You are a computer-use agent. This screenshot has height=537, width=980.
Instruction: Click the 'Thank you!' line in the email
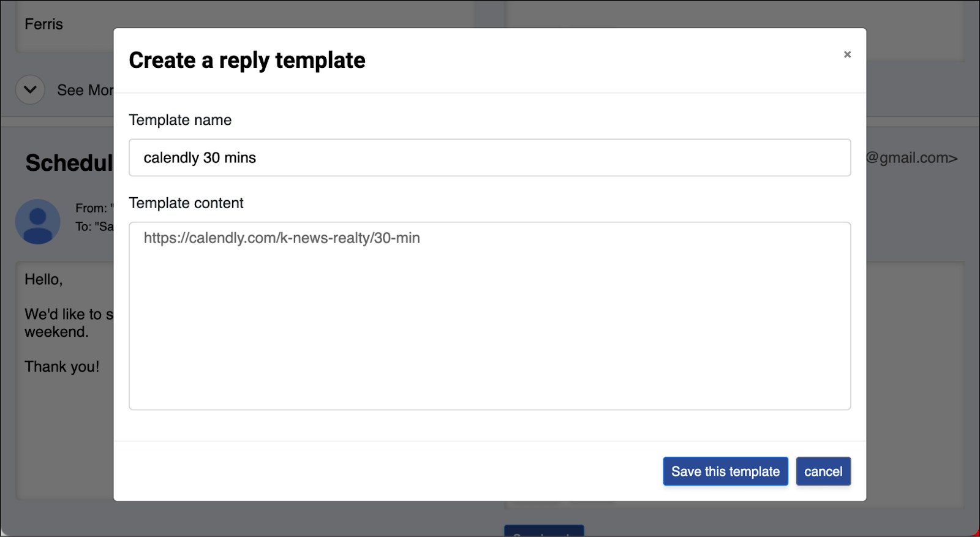tap(62, 367)
